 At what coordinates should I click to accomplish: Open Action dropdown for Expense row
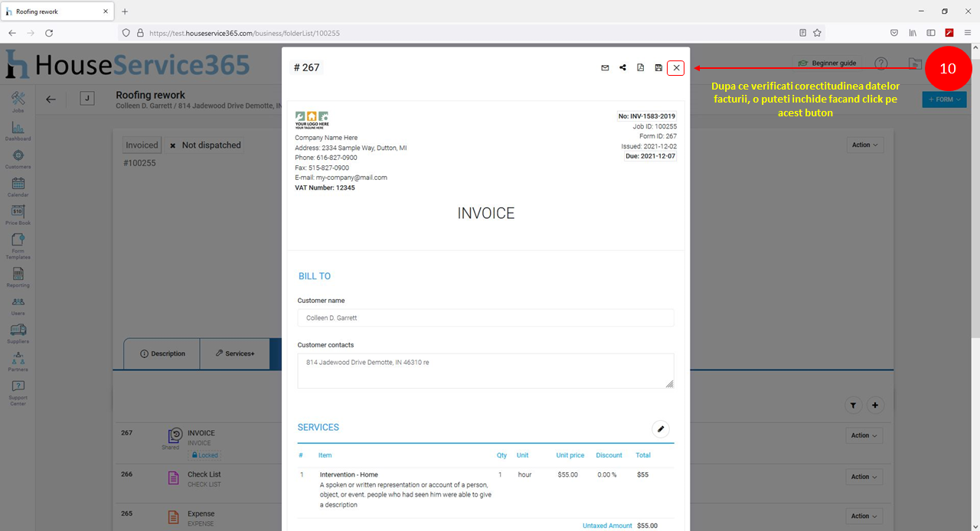[865, 516]
